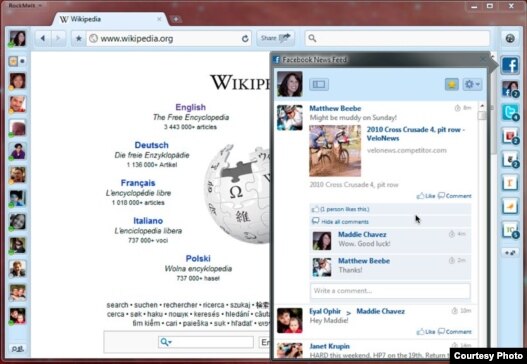Click the feed scrollbar up arrow

click(x=482, y=106)
